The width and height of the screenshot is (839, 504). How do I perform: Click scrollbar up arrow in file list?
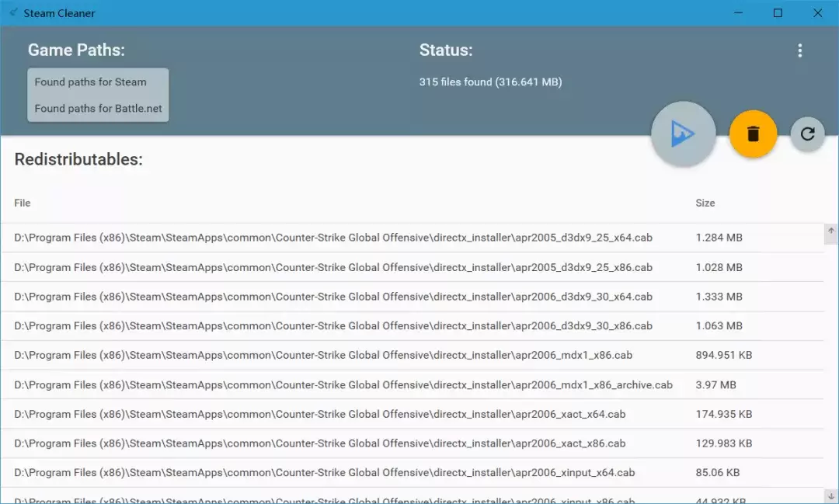pos(831,231)
